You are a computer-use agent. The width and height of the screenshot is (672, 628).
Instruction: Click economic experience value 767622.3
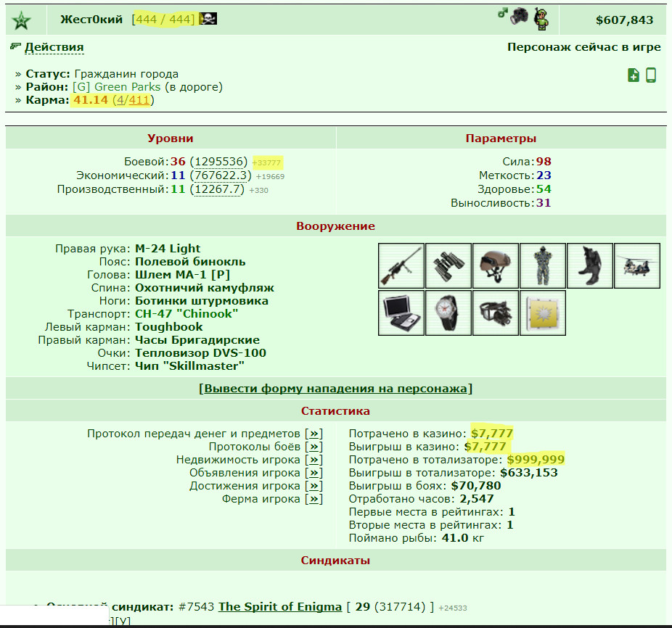pyautogui.click(x=221, y=175)
